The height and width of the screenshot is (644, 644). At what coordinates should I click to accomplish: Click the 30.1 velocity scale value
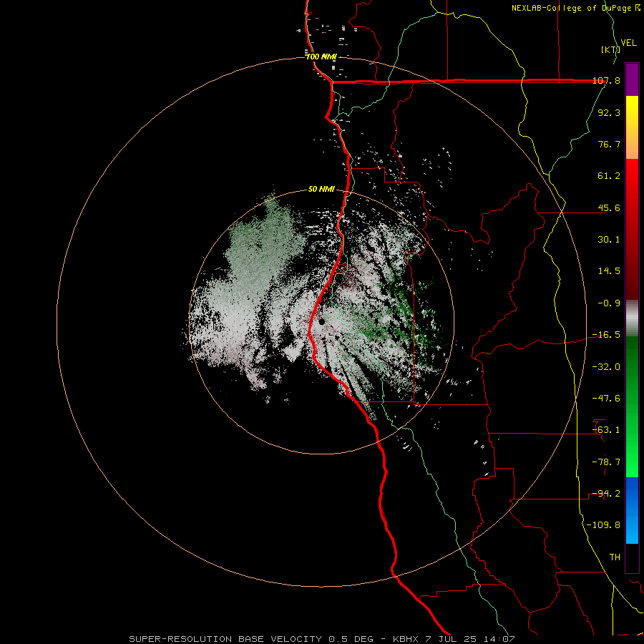(609, 240)
